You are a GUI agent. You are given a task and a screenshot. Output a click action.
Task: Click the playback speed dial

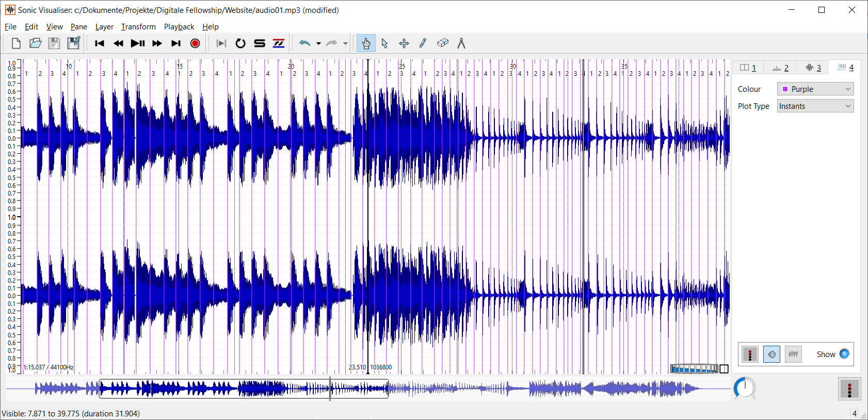[x=745, y=389]
